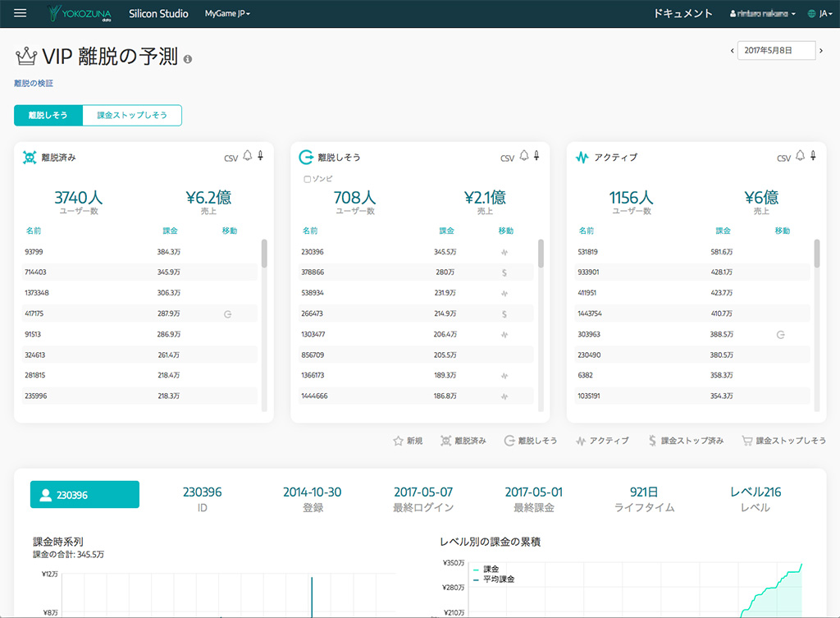Click the pin icon in 離脱しそう card
Screen dimensions: 840x618
tap(536, 156)
